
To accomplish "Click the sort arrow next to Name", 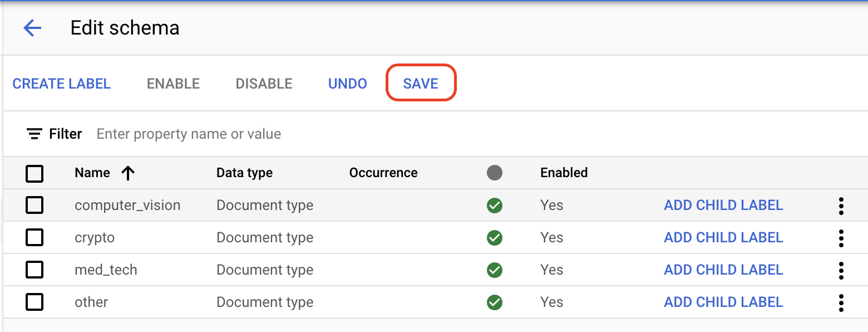I will 128,173.
